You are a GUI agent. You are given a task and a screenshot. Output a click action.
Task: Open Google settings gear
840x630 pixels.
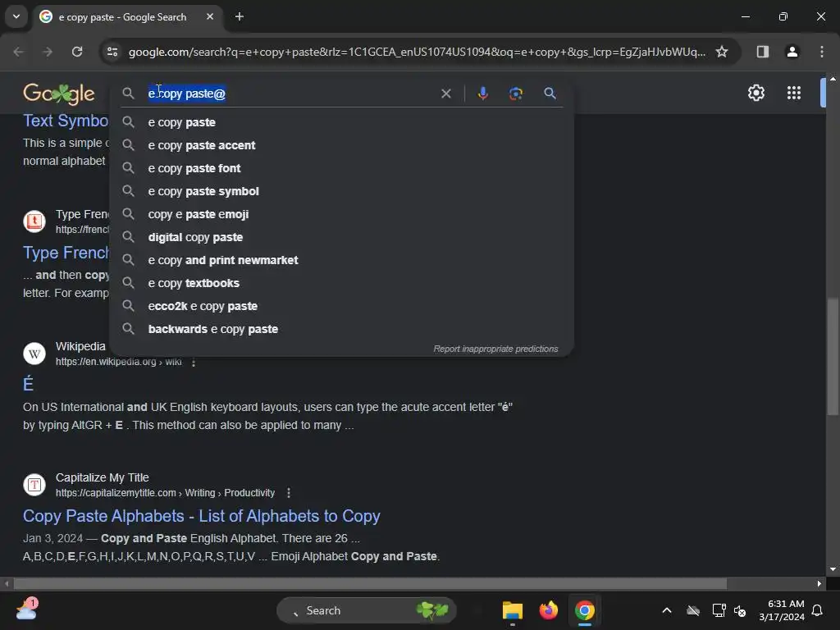click(756, 93)
